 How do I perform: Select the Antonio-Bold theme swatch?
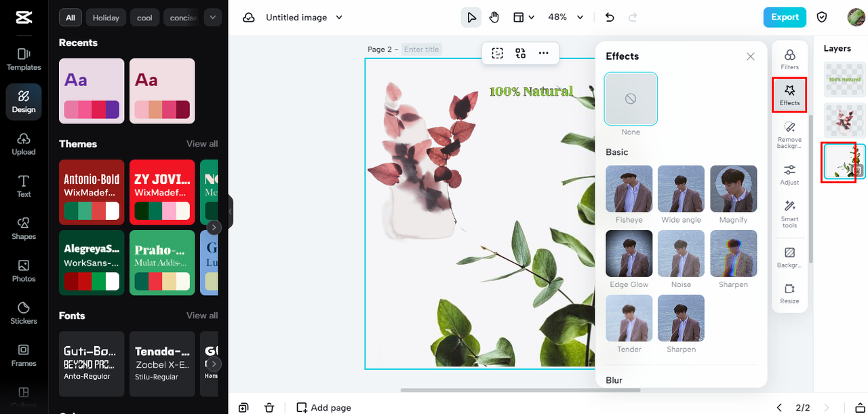[92, 192]
